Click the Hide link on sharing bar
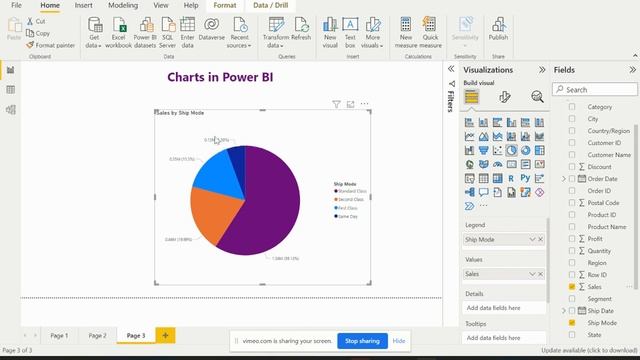 (x=399, y=341)
